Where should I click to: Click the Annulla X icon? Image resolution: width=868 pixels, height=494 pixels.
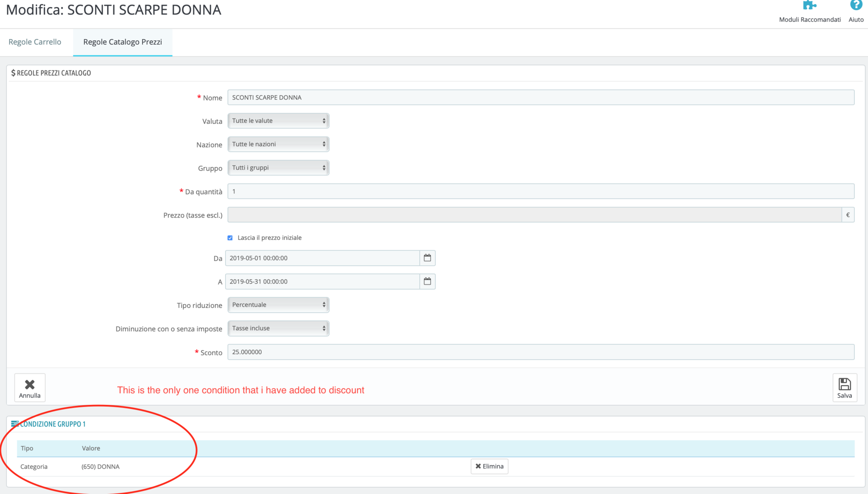click(x=30, y=385)
